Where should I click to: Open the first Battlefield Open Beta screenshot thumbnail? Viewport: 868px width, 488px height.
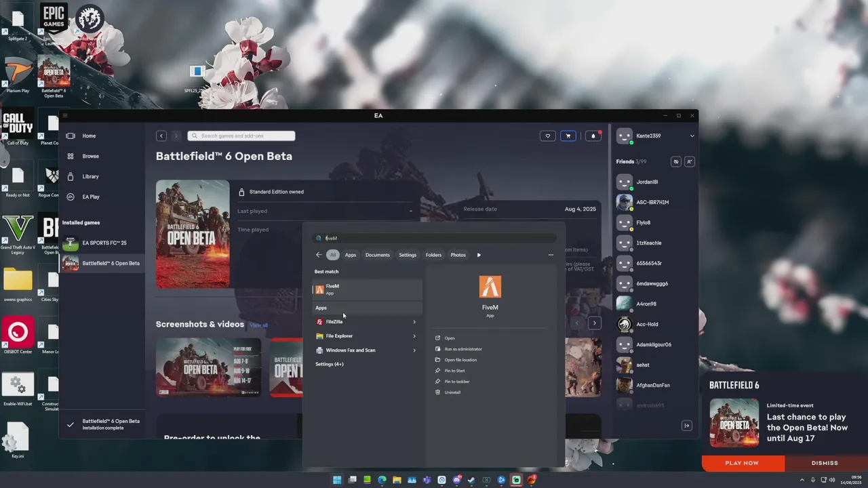tap(208, 367)
